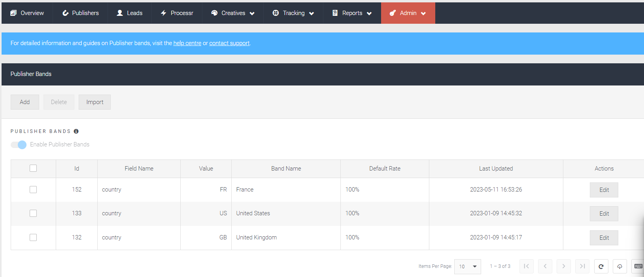Image resolution: width=644 pixels, height=277 pixels.
Task: Sort by the Band Name column header
Action: click(x=286, y=169)
